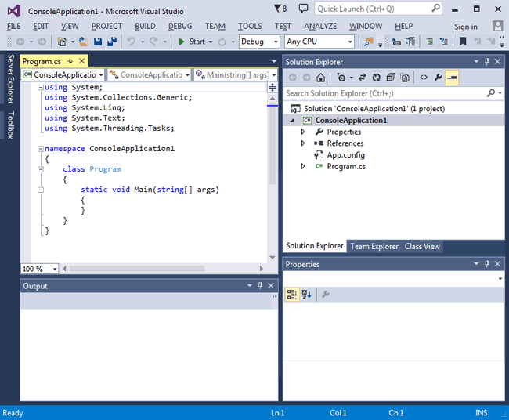Click the Save Program.cs floppy icon
The height and width of the screenshot is (420, 509).
tap(98, 42)
